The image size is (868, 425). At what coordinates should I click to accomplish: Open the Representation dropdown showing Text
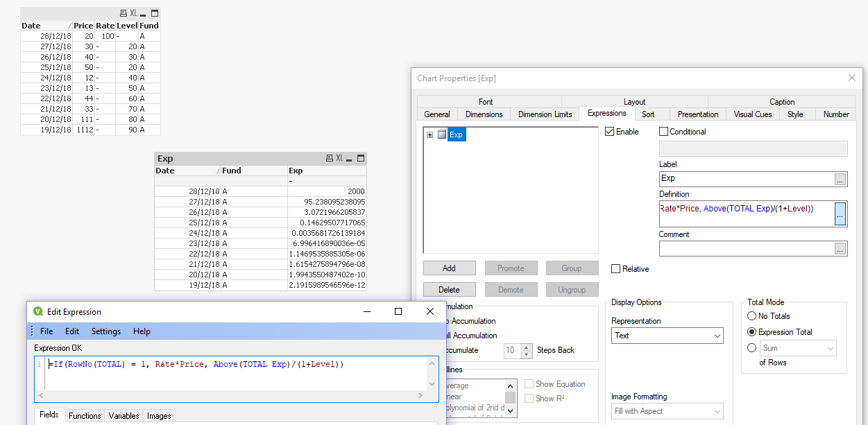point(667,336)
